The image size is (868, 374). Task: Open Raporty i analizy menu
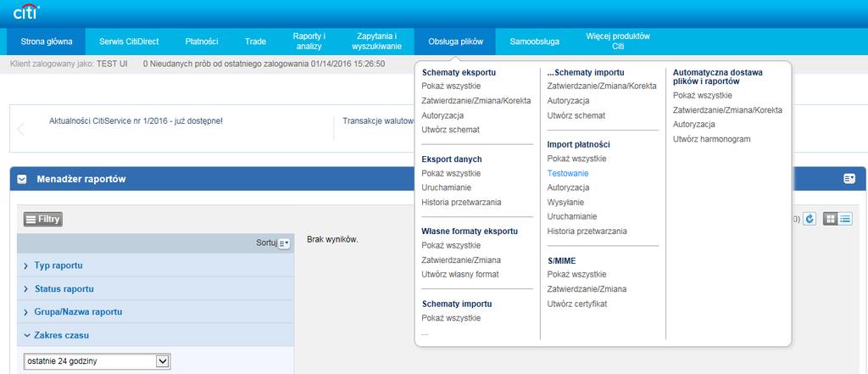(x=309, y=42)
